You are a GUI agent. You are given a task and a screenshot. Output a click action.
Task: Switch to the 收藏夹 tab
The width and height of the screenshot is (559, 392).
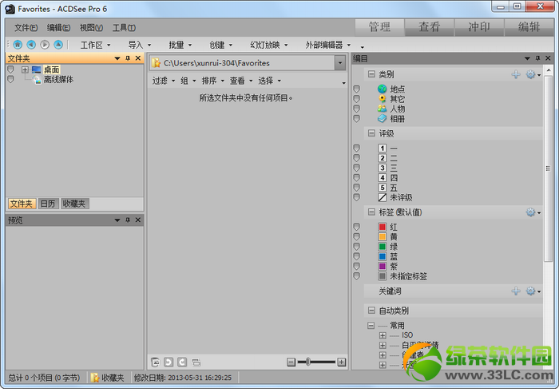(74, 204)
